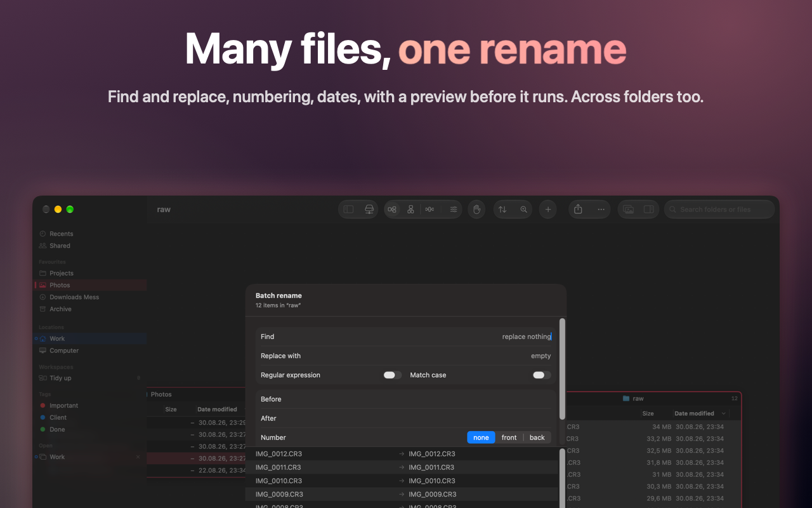Click the batch rename options scrollbar
This screenshot has width=812, height=508.
click(562, 368)
